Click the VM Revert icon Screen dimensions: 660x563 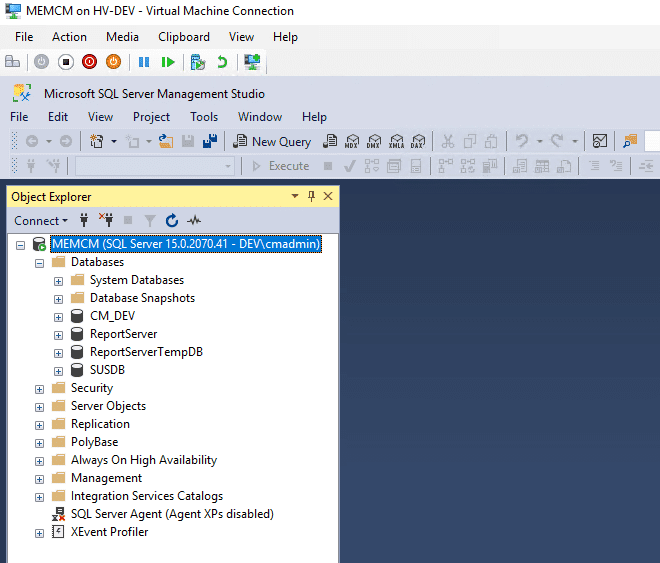coord(222,62)
